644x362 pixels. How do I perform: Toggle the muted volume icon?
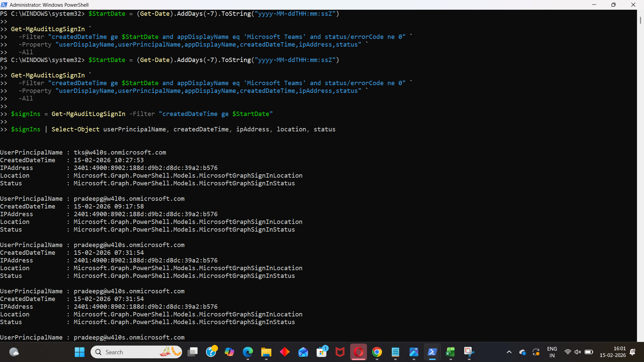pyautogui.click(x=578, y=352)
